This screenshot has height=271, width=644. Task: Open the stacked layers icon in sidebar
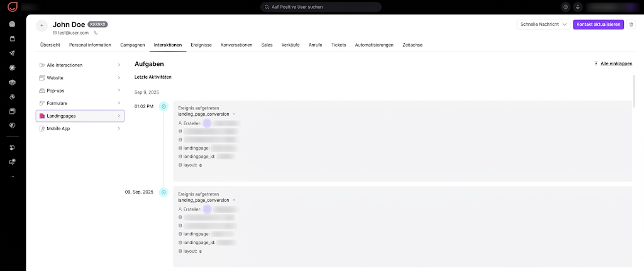coord(13,82)
